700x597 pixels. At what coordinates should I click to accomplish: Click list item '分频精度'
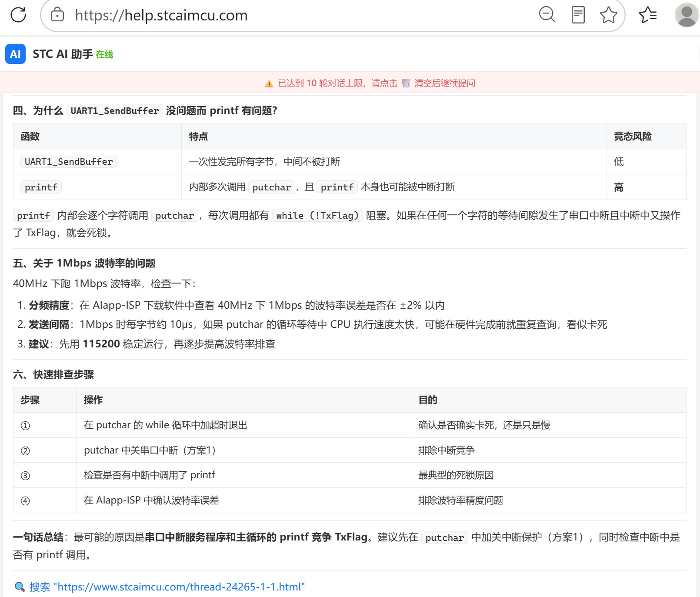point(49,305)
